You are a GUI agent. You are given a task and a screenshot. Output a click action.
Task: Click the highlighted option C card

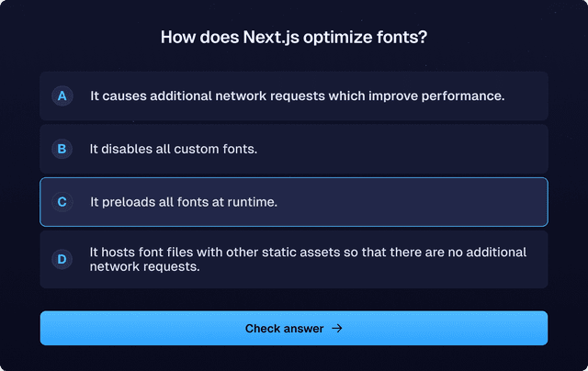(x=294, y=202)
